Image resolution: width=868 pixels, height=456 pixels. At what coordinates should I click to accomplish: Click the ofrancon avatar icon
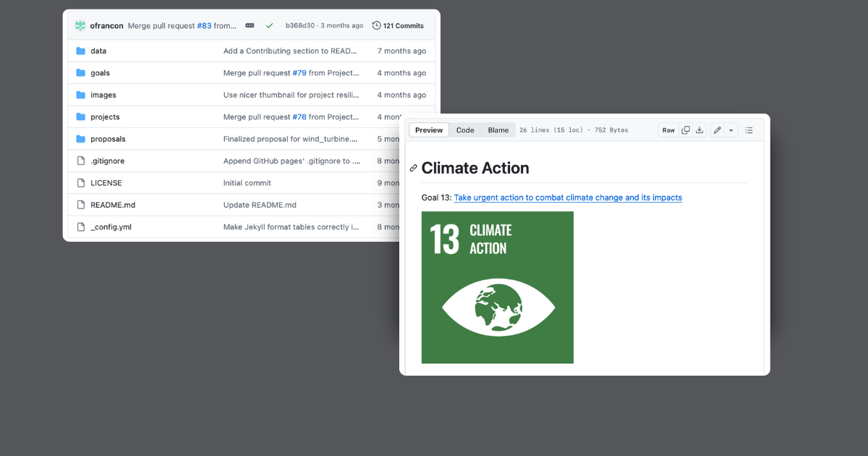click(80, 25)
